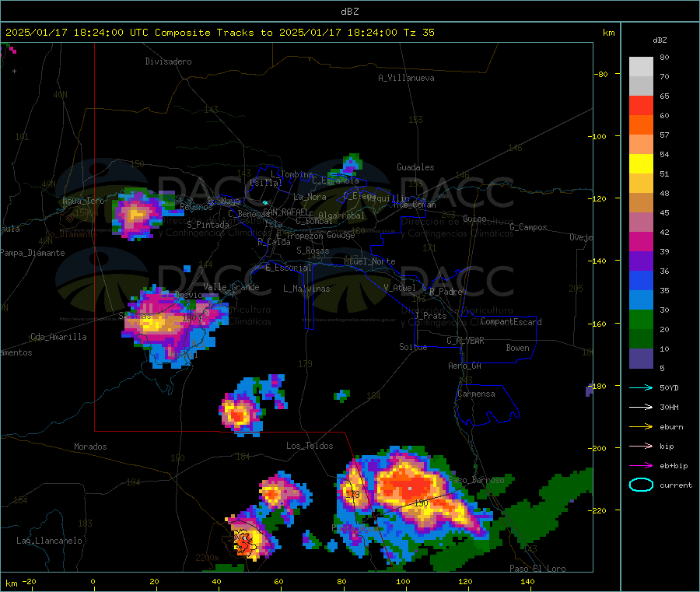Click the Valle_Grande map label
Screen dimensions: 700x592
[x=231, y=287]
